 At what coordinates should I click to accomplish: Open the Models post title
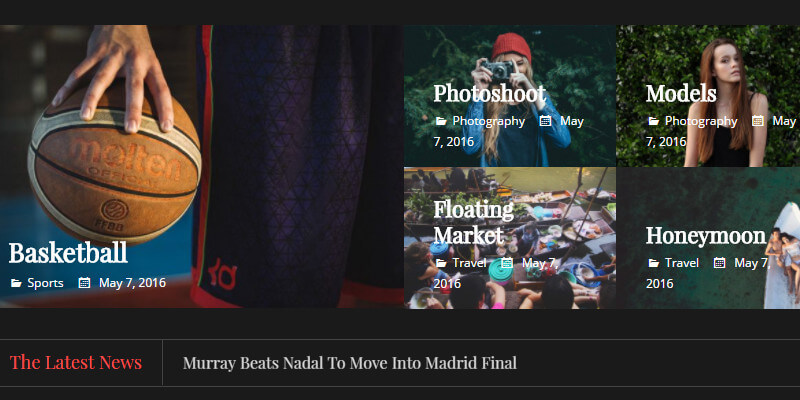[681, 94]
